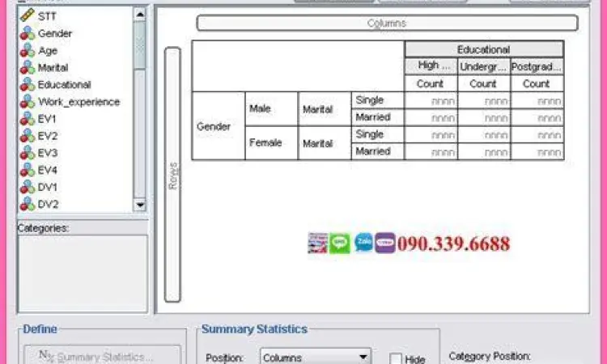
Task: Click the EV3 variable icon
Action: [x=27, y=153]
